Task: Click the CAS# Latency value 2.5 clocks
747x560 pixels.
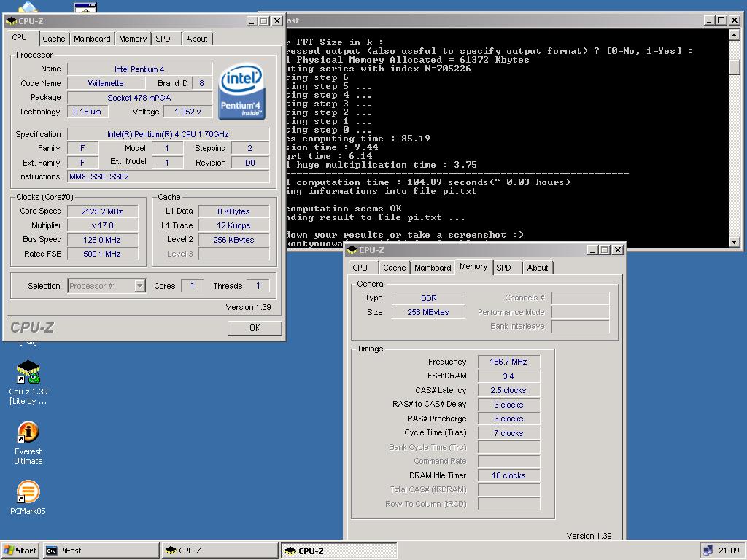Action: 508,391
